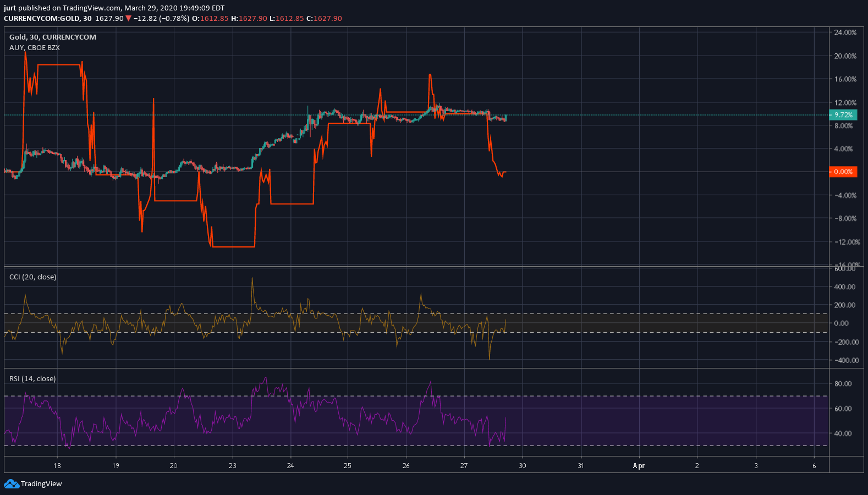Click the '23' date axis label
Screen dimensions: 868x495
[232, 465]
